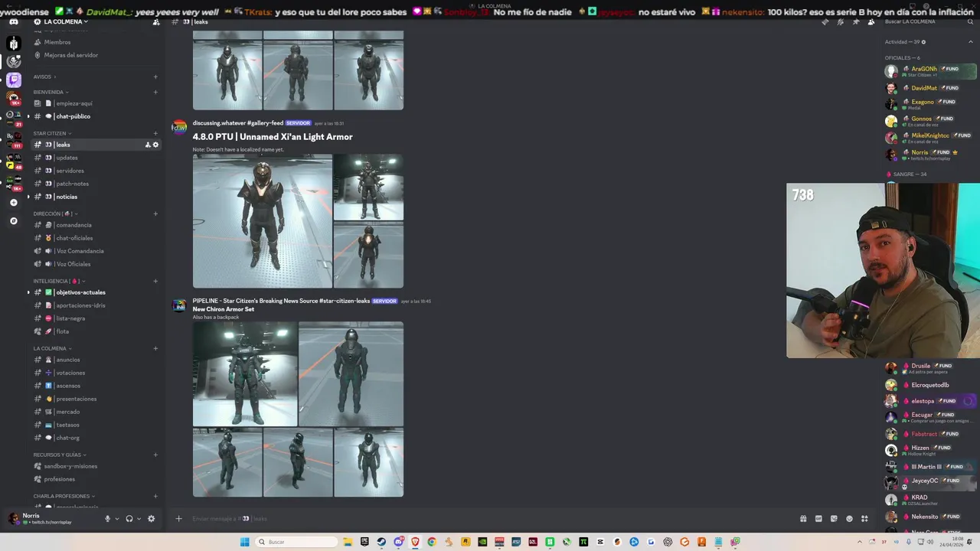
Task: Open the Twitch purple server icon
Action: pyautogui.click(x=14, y=79)
